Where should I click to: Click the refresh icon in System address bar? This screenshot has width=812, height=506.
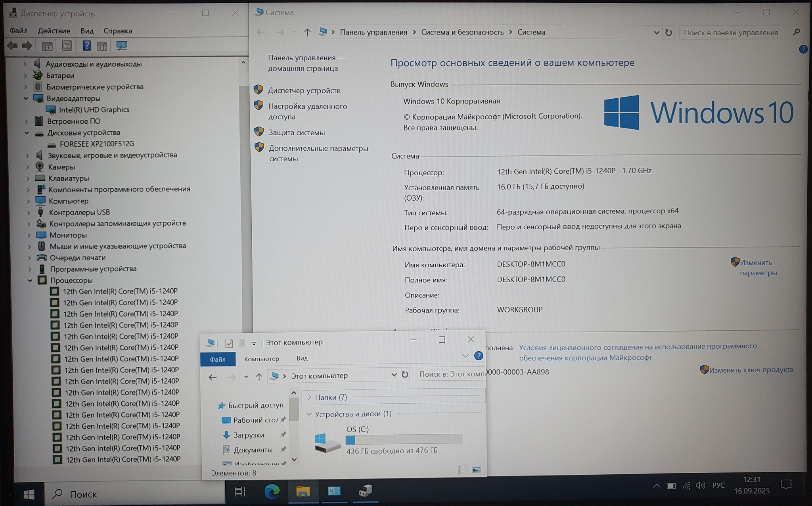coord(668,33)
